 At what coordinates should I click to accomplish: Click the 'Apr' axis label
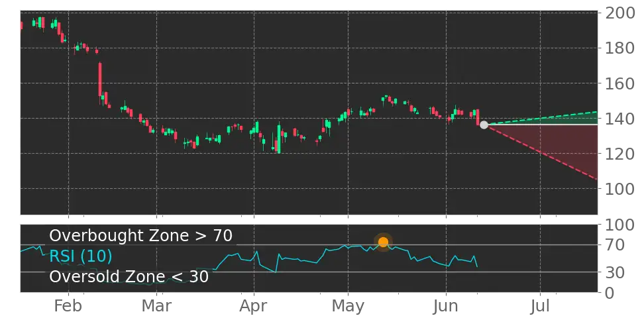click(x=254, y=306)
